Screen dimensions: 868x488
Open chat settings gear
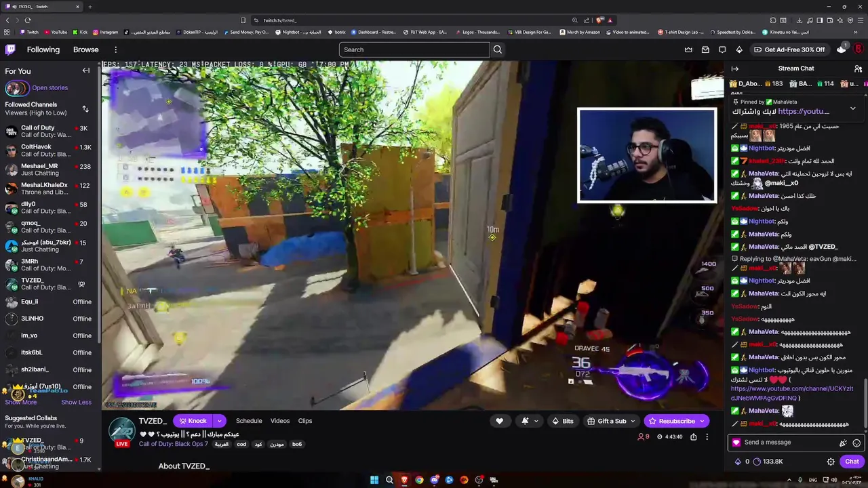tap(831, 462)
